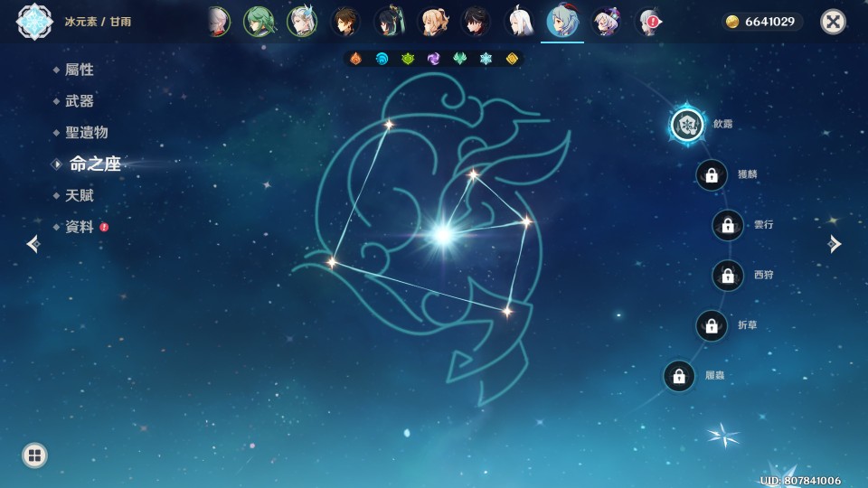Open the locked 折草 constellation node
The image size is (868, 488).
712,325
